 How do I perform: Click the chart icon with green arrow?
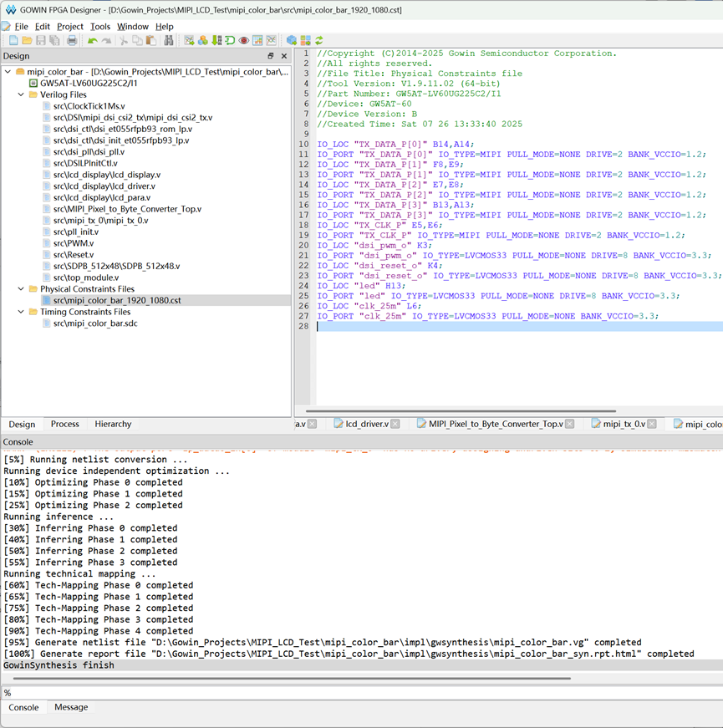tap(189, 40)
